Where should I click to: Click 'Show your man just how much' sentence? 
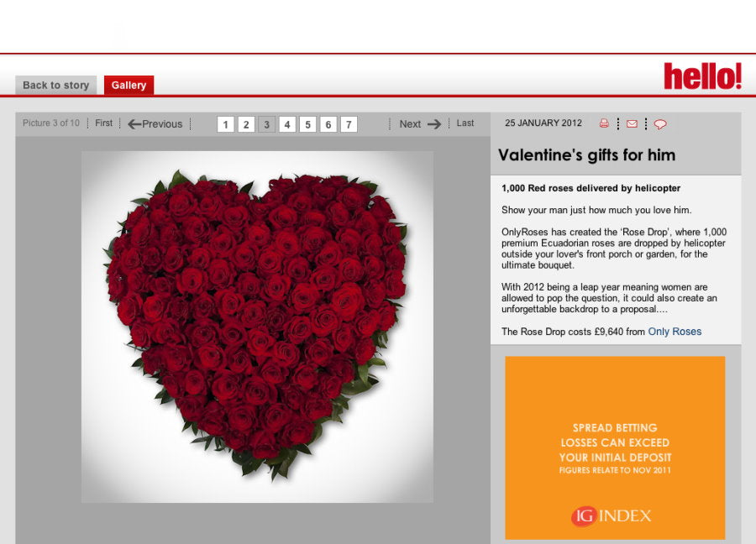596,210
